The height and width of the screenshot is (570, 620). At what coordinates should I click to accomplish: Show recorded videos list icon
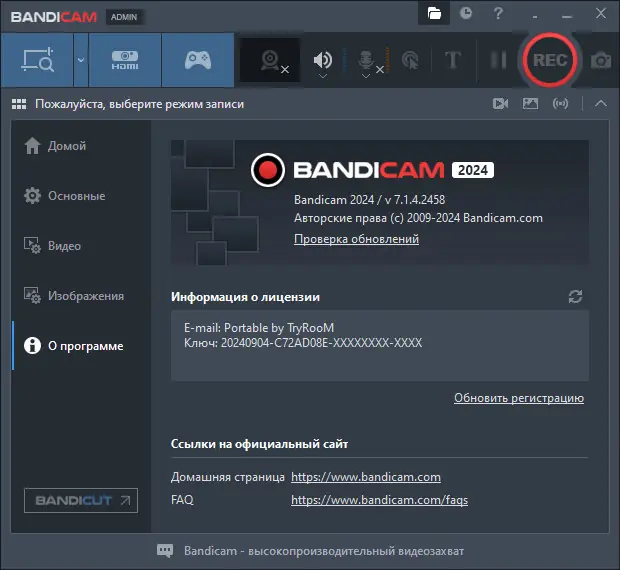(x=500, y=104)
